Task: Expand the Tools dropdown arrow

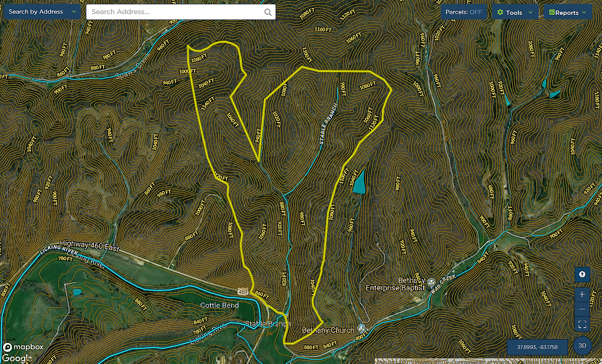Action: click(x=530, y=12)
